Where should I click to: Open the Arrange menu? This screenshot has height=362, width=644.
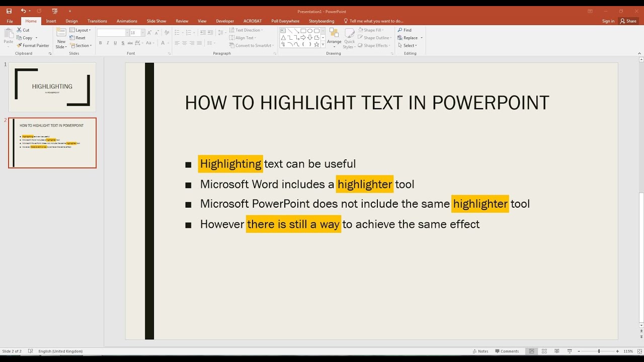[x=334, y=38]
